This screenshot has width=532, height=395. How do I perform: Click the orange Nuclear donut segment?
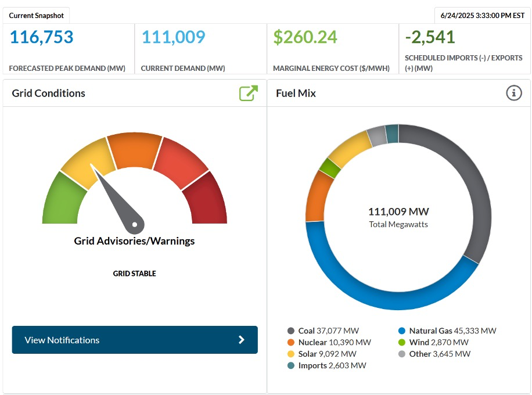[318, 195]
